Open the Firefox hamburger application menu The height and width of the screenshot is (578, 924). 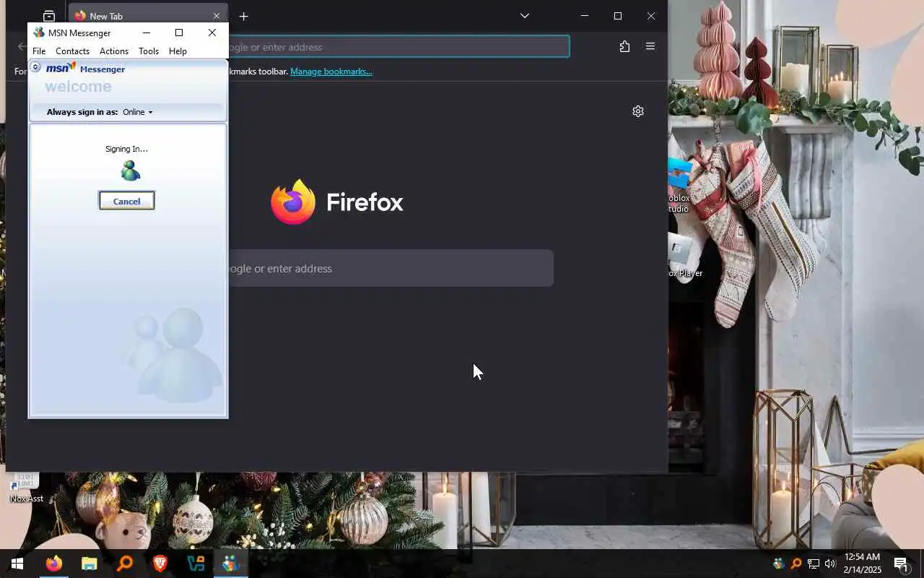pyautogui.click(x=650, y=46)
